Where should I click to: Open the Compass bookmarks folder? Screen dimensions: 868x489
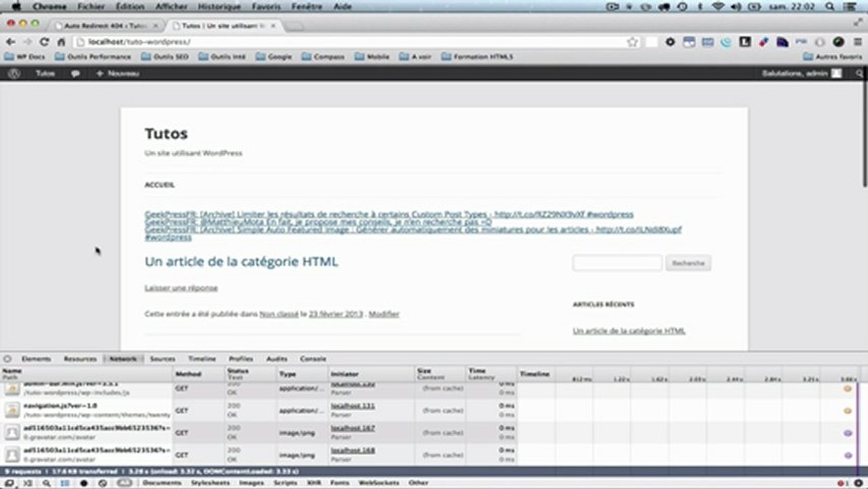pyautogui.click(x=323, y=57)
